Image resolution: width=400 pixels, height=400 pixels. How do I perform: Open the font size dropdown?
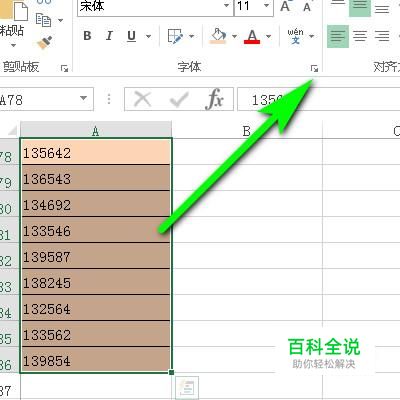267,5
